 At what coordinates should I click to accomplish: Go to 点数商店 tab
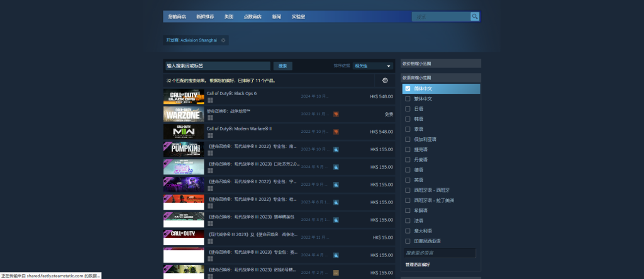(252, 17)
